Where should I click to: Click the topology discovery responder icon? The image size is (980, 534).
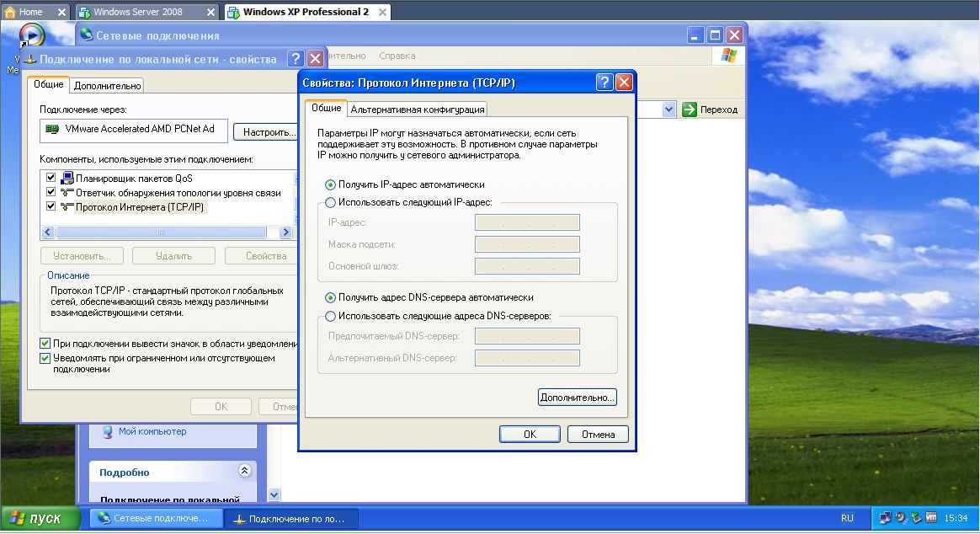pyautogui.click(x=67, y=193)
